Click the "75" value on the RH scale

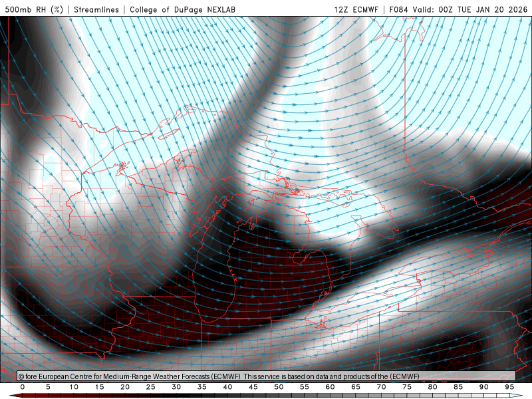(x=407, y=387)
